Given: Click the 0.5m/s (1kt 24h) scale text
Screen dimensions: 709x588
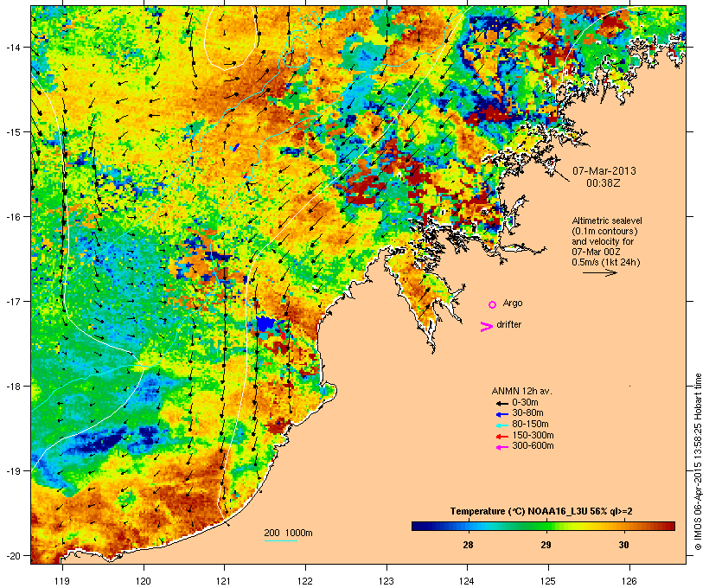Looking at the screenshot, I should (x=606, y=262).
